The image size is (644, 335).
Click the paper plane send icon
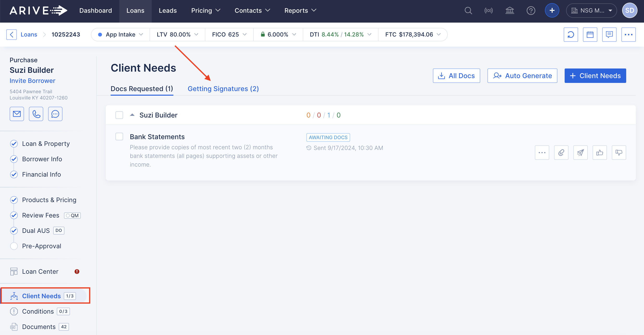point(580,152)
